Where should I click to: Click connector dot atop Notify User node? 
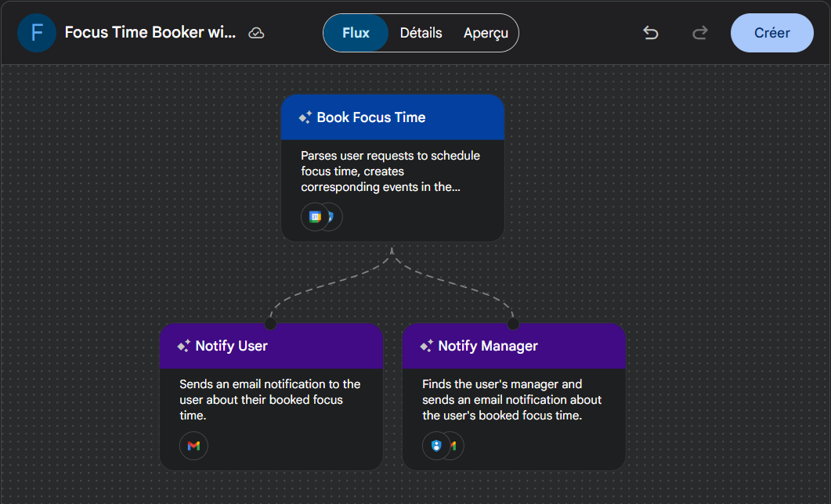pyautogui.click(x=270, y=323)
